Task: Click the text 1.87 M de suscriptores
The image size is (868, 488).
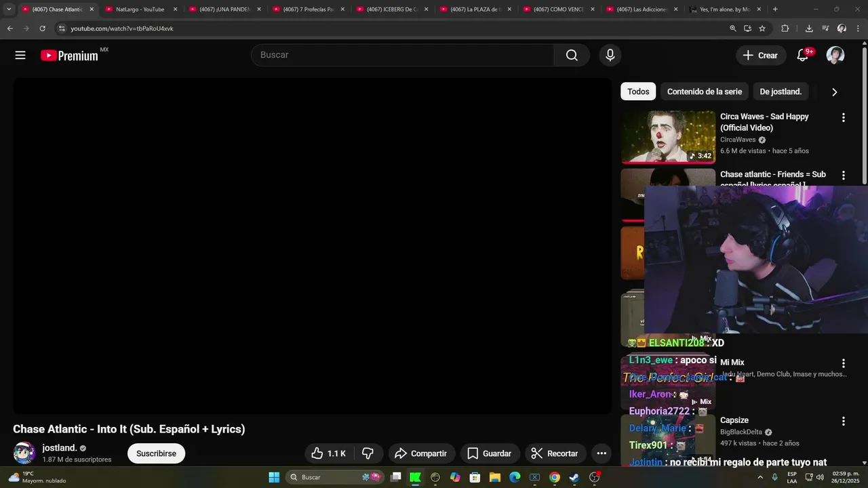Action: tap(77, 460)
